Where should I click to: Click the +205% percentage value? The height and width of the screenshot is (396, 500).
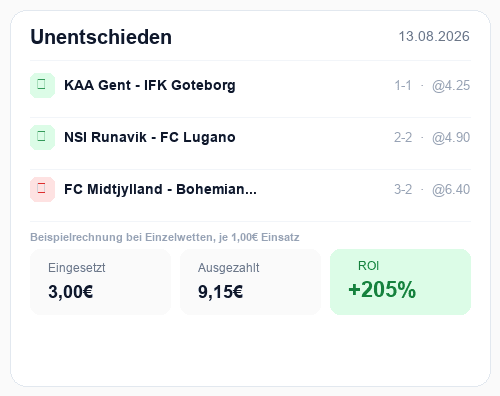382,289
